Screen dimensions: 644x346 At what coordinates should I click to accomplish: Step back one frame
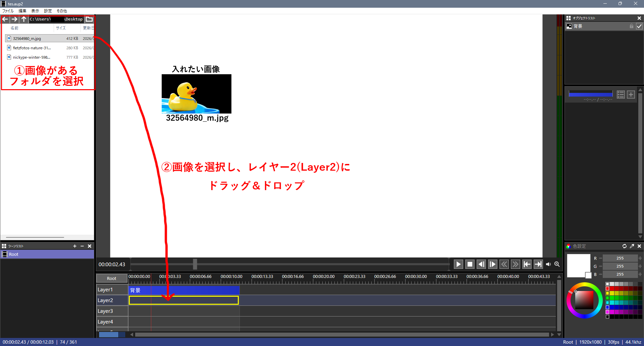pyautogui.click(x=481, y=264)
